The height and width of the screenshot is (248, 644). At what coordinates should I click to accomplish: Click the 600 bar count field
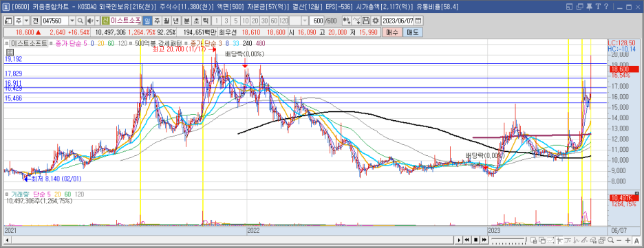tap(316, 21)
